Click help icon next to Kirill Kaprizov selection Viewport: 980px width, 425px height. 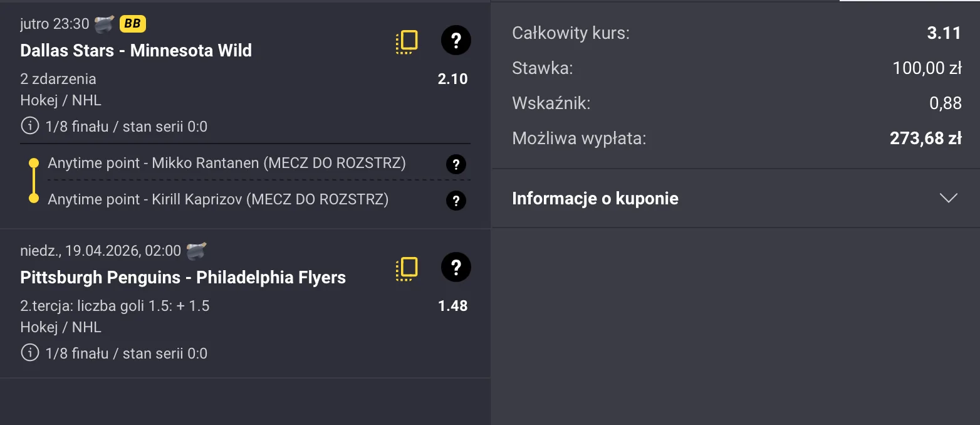[456, 200]
